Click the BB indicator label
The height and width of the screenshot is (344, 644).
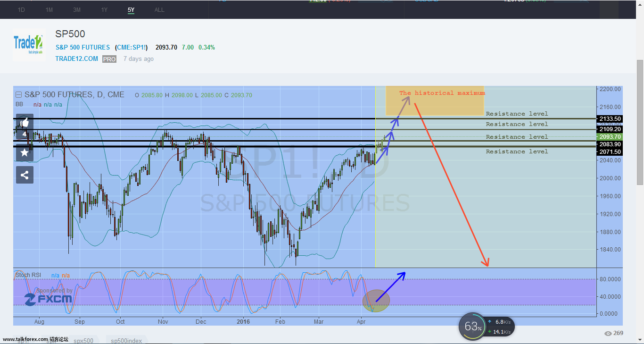tap(19, 104)
